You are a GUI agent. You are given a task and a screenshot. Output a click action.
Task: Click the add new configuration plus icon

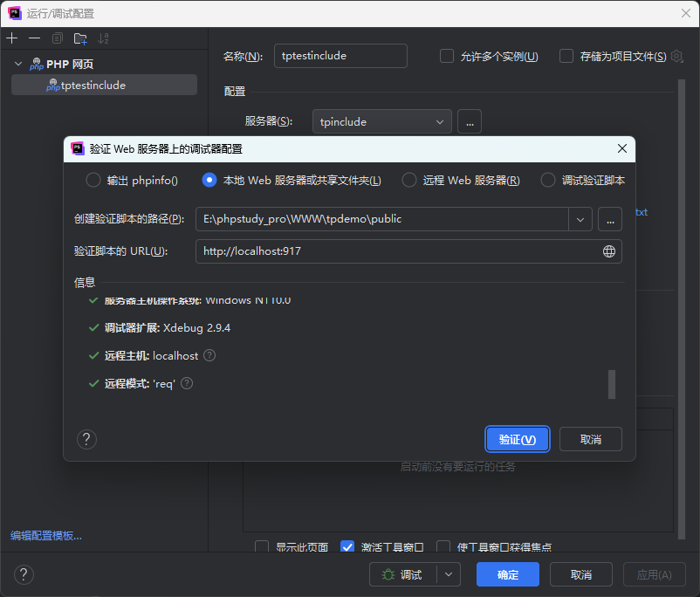point(11,38)
